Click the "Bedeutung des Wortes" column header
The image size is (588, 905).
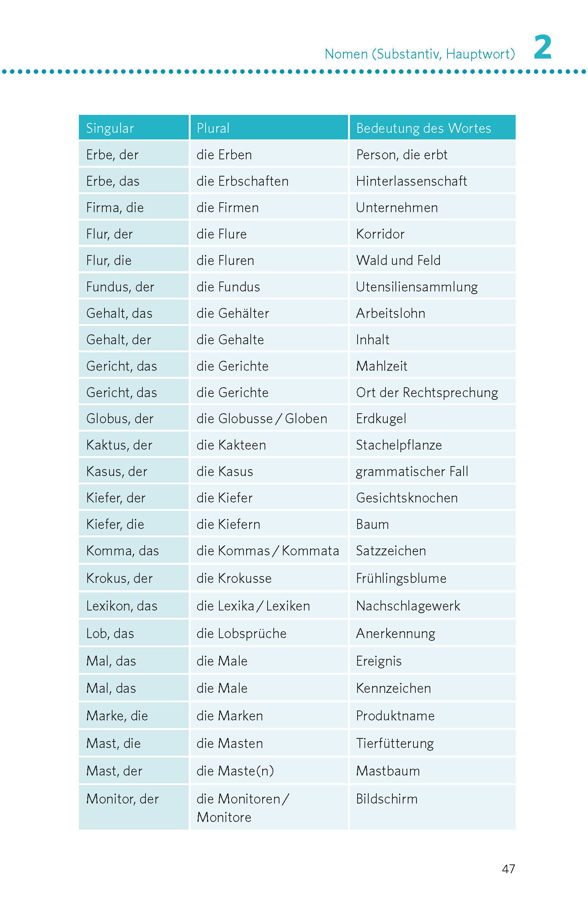click(x=423, y=128)
